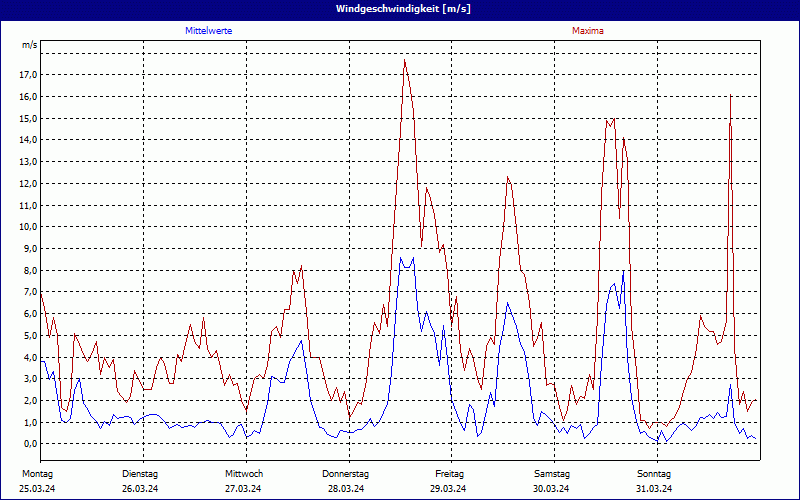Screen dimensions: 800x500
Task: Click the Windgeschwindigkeit [m/s] chart title
Action: [400, 9]
